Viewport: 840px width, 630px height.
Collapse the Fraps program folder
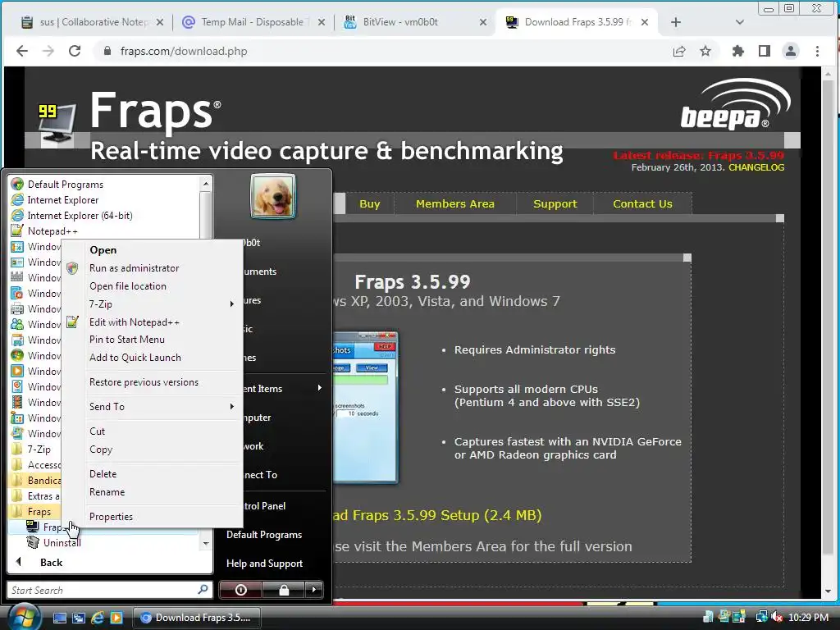click(34, 512)
